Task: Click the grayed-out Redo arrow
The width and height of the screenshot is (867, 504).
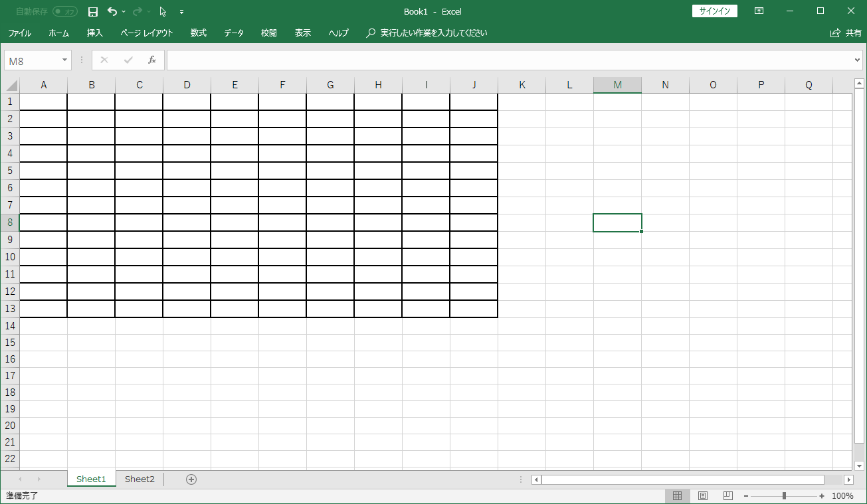Action: (x=138, y=11)
